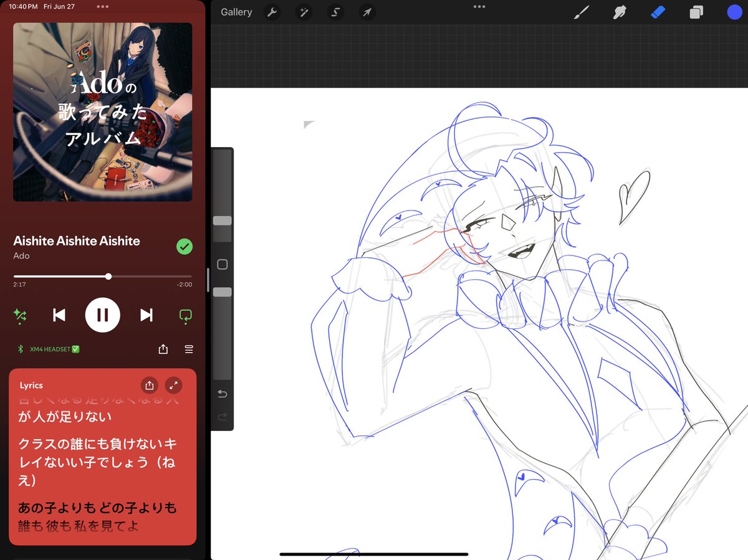Tap the split view divider handle

208,280
